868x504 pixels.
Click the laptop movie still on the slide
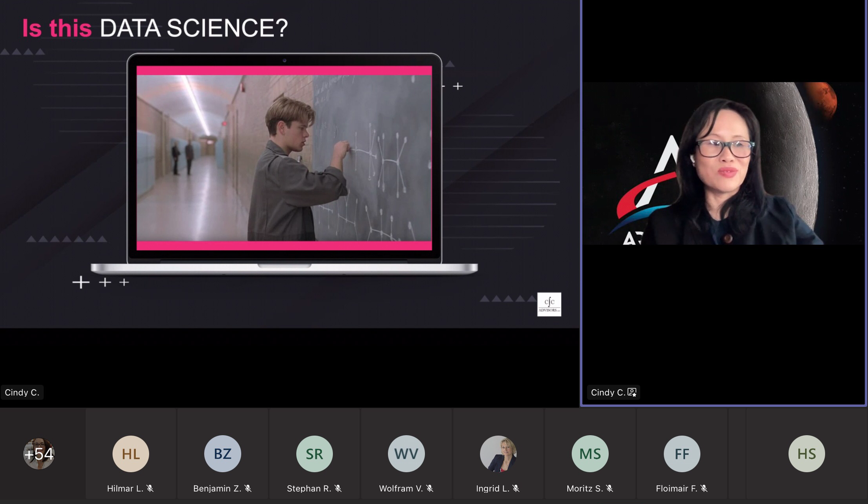coord(284,158)
